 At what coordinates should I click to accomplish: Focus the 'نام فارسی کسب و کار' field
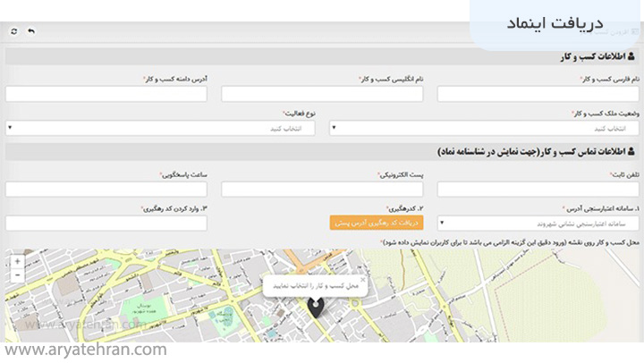pos(538,94)
